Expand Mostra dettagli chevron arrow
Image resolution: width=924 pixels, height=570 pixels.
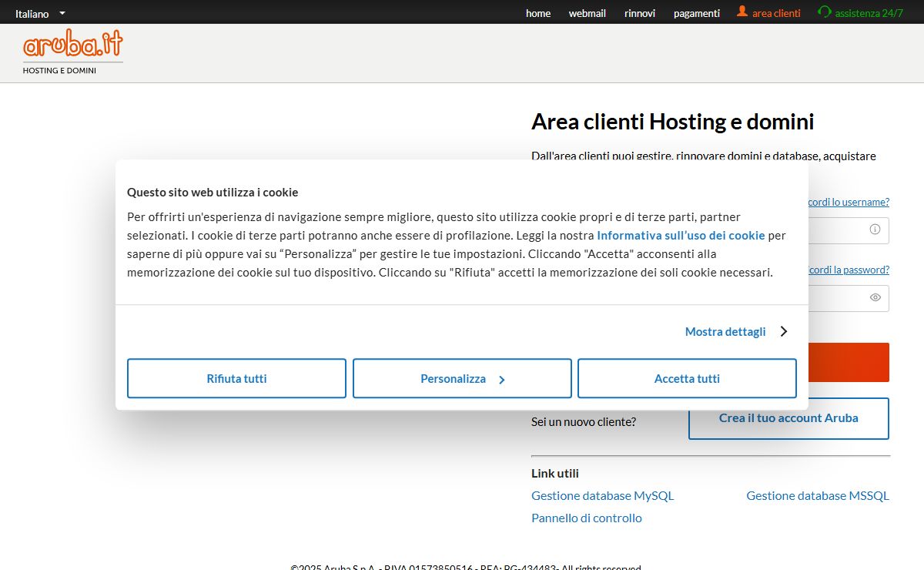tap(783, 331)
